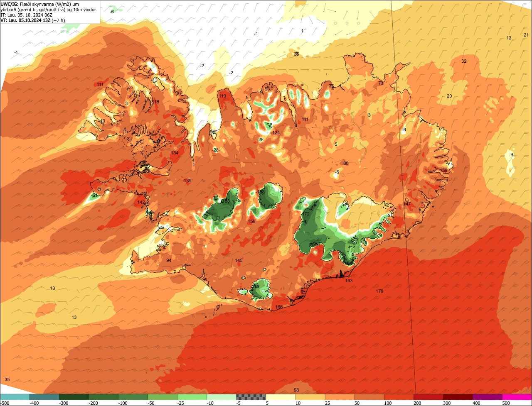Click the '12' value on the map
This screenshot has height=406, width=532.
point(509,38)
